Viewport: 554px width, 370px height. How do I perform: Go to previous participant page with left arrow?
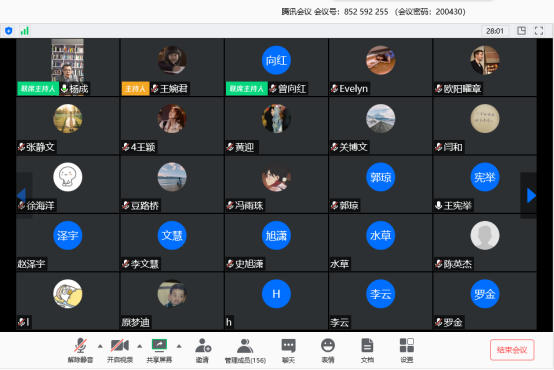tap(22, 195)
